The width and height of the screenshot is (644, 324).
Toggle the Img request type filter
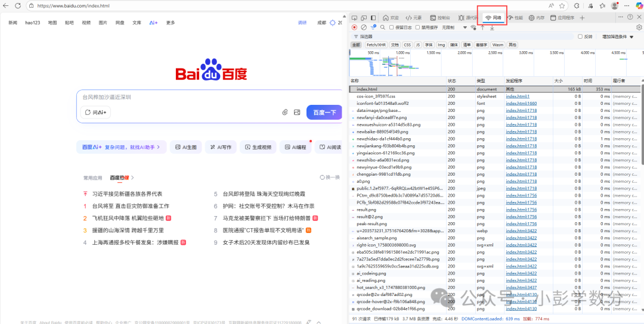coord(441,45)
